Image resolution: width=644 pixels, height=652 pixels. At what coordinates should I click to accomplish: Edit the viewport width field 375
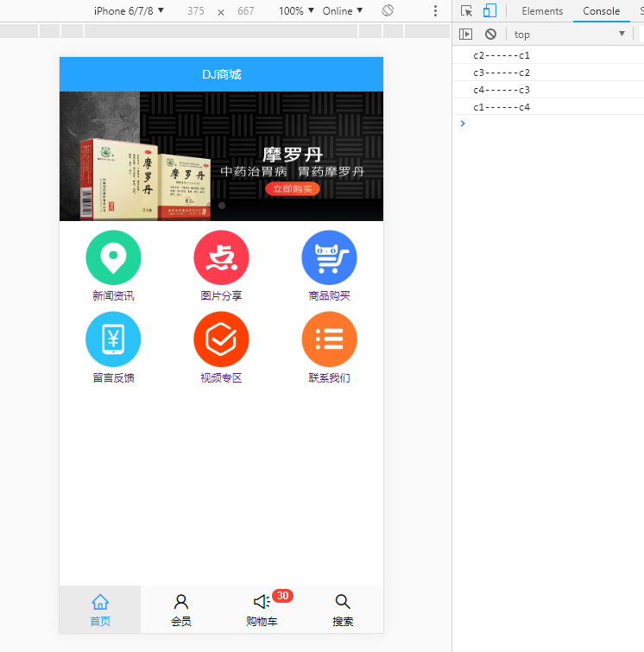pos(195,11)
